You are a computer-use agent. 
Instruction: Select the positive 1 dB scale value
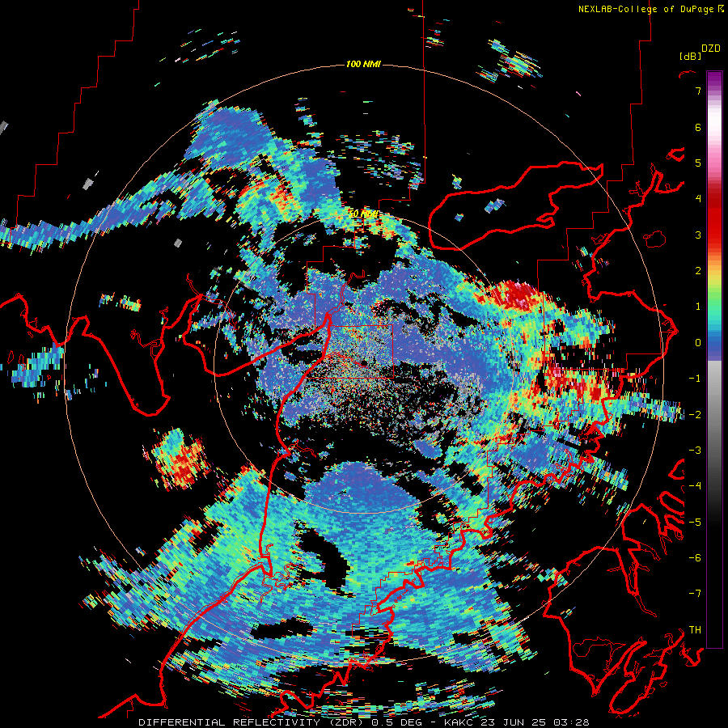pyautogui.click(x=698, y=307)
